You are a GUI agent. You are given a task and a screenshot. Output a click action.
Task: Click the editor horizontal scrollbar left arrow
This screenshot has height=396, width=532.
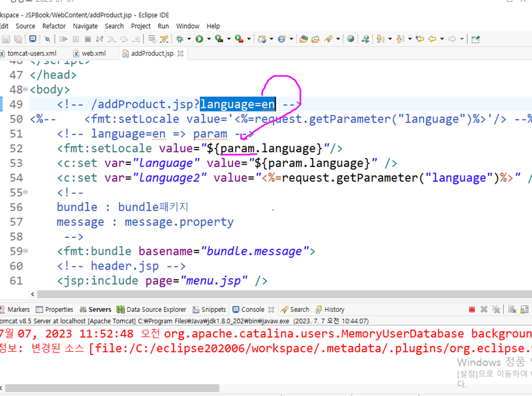click(33, 294)
